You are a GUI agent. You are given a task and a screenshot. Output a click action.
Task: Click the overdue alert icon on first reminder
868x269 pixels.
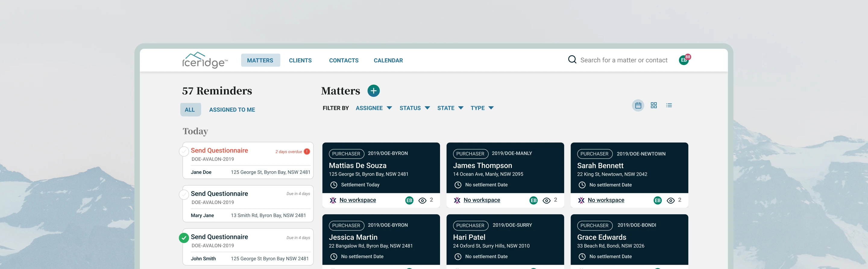tap(307, 151)
